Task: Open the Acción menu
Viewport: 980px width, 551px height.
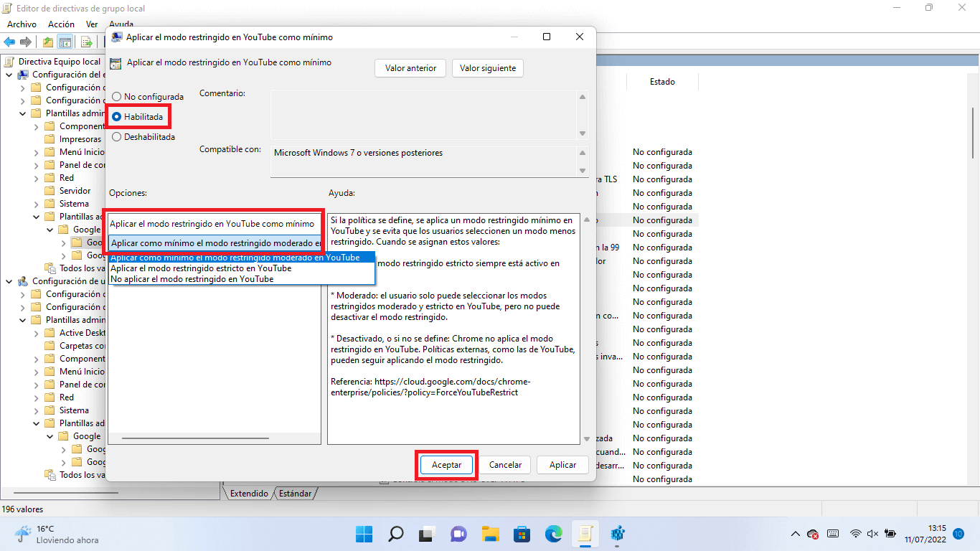Action: (x=61, y=24)
